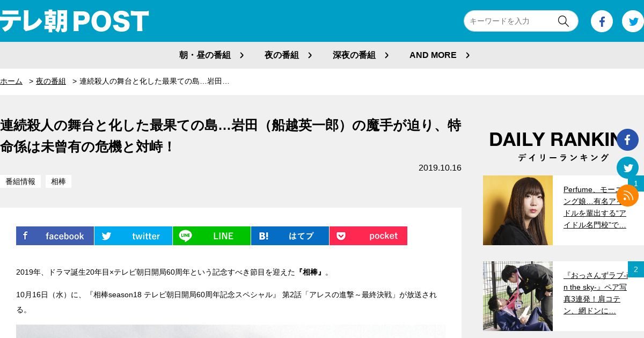This screenshot has width=644, height=338.
Task: Share the article via the facebook button
Action: pos(55,236)
